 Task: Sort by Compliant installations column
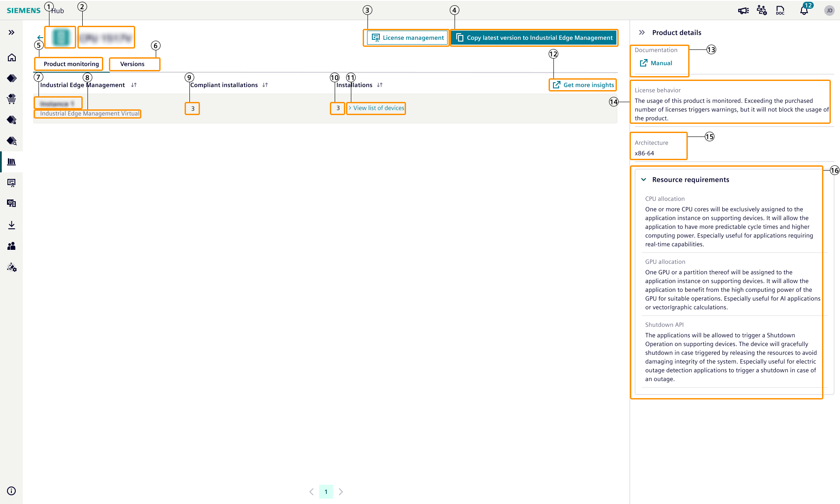click(x=265, y=85)
